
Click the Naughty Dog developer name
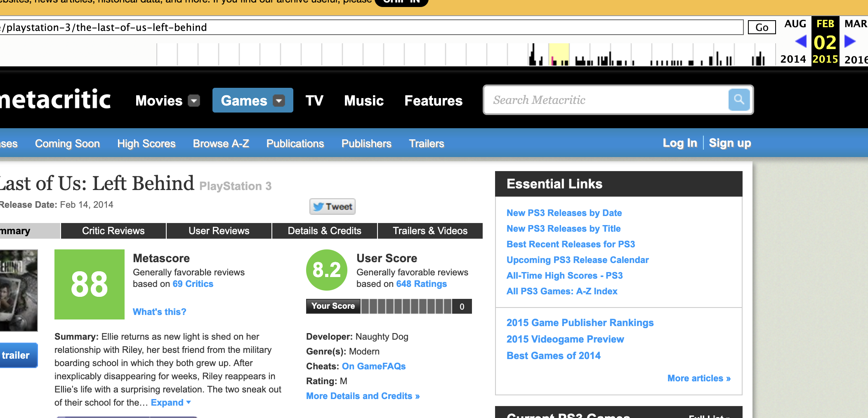click(x=382, y=337)
